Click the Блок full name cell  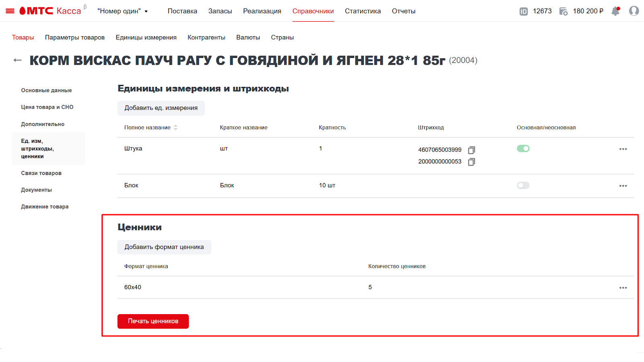click(131, 185)
